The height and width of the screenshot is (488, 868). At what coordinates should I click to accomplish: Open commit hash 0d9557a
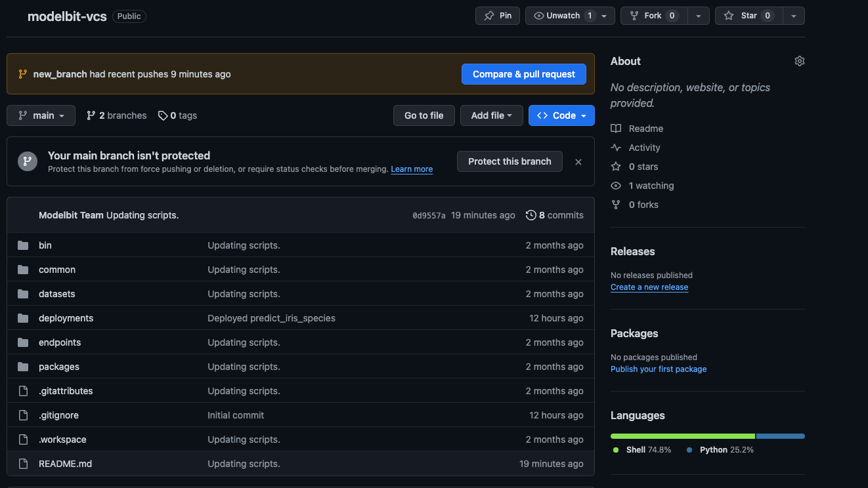pyautogui.click(x=429, y=215)
